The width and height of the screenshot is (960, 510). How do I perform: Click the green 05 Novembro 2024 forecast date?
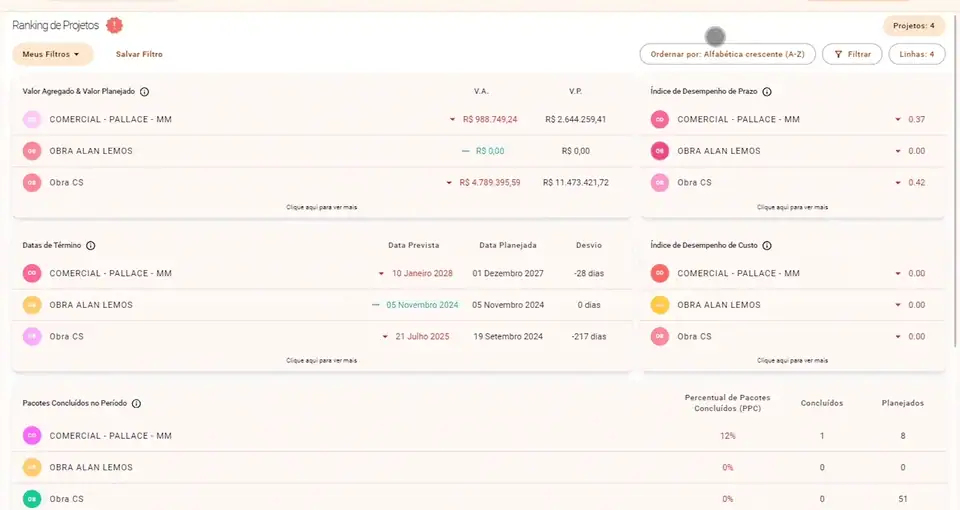click(422, 305)
